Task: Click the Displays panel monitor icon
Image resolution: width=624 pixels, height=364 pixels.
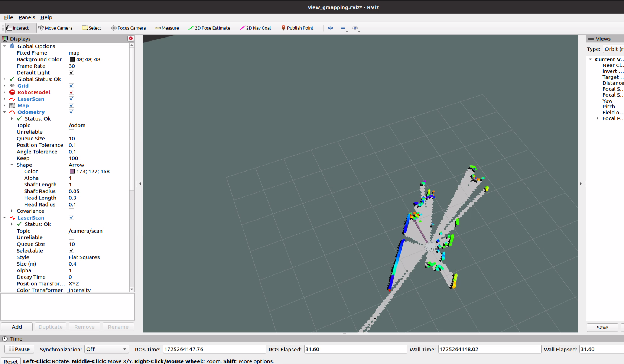Action: (5, 39)
